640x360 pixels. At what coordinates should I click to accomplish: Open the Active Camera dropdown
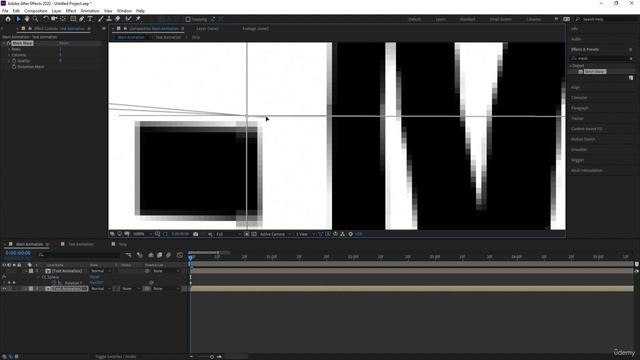pyautogui.click(x=275, y=234)
